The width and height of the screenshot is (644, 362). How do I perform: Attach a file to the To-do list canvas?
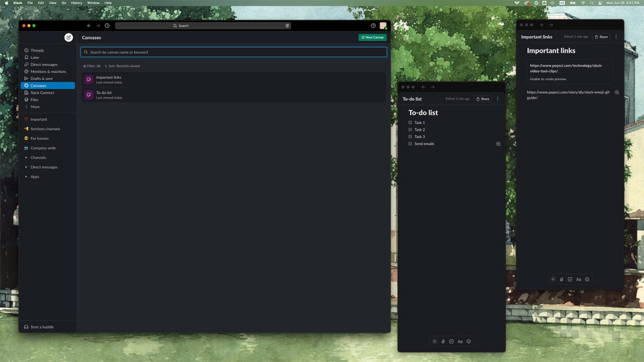[x=443, y=341]
